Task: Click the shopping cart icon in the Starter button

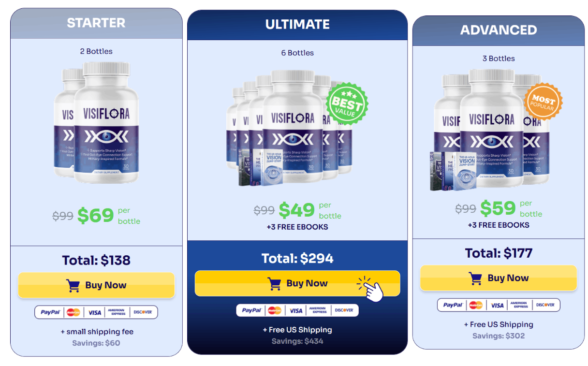Action: pyautogui.click(x=73, y=286)
